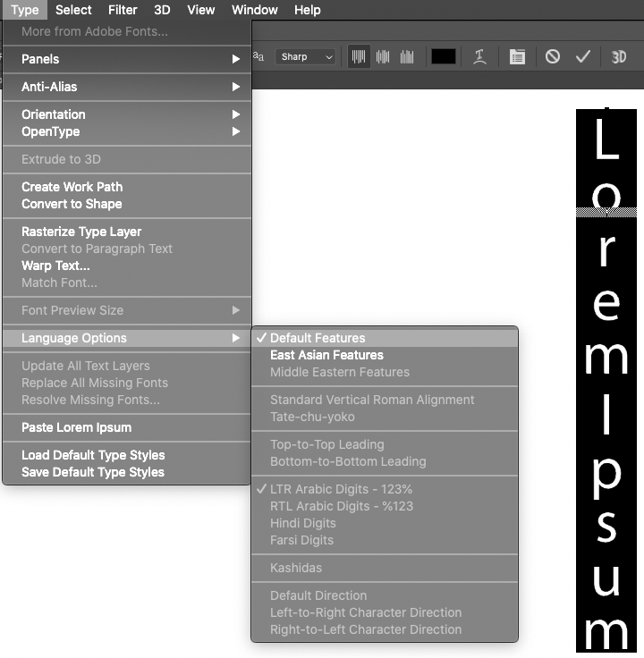644x658 pixels.
Task: Expand the Anti-Alias submenu
Action: [127, 87]
